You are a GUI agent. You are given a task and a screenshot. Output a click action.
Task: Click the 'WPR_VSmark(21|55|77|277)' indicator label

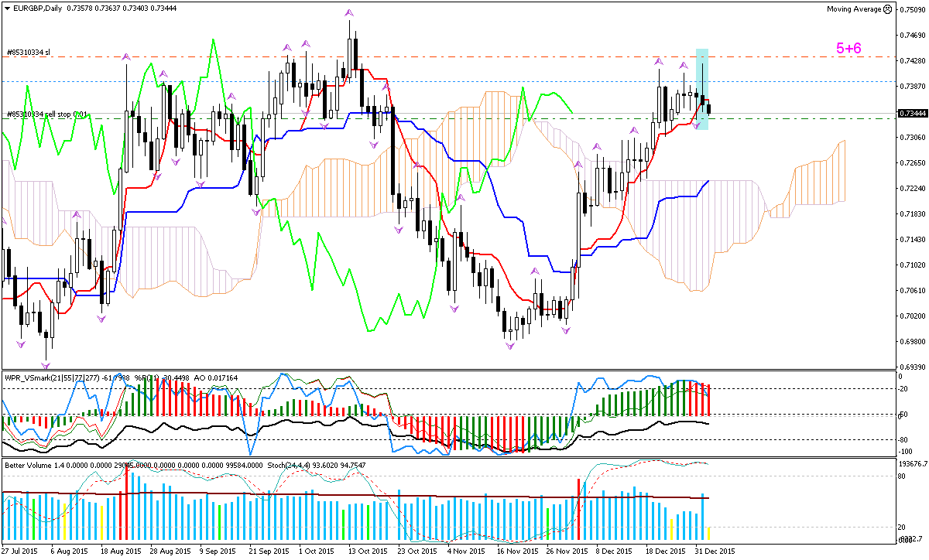pos(52,378)
